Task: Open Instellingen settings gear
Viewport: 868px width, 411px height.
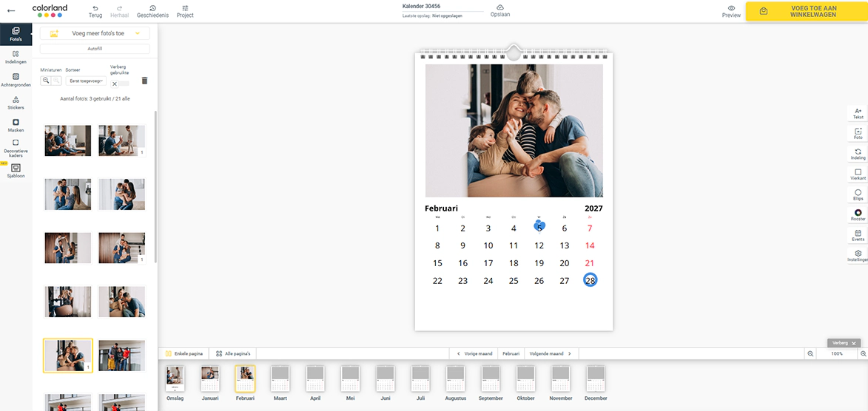Action: (x=858, y=256)
